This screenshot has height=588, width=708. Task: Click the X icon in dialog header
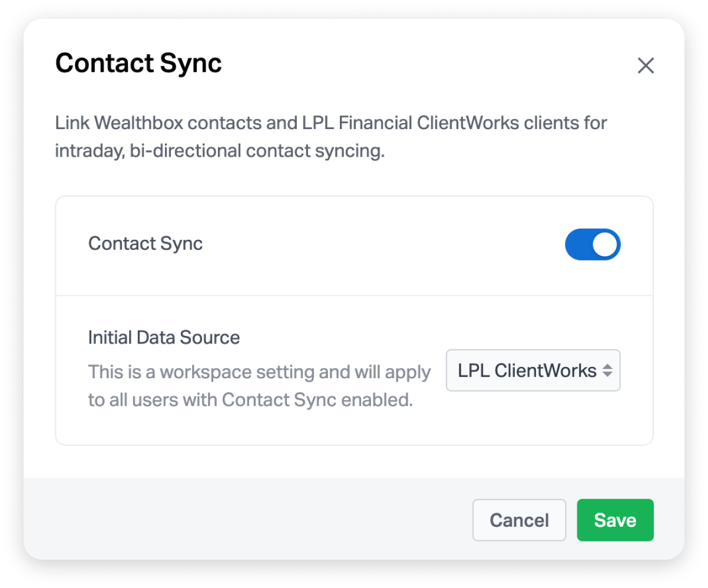646,65
